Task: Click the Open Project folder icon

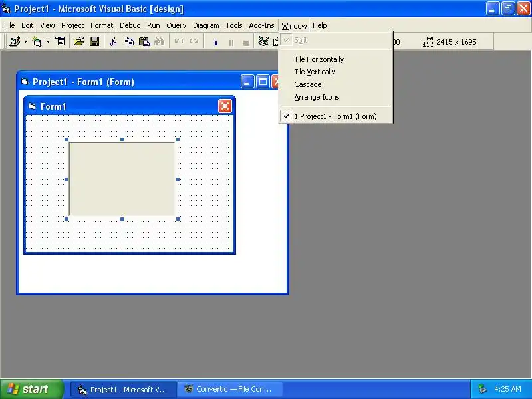Action: click(78, 41)
